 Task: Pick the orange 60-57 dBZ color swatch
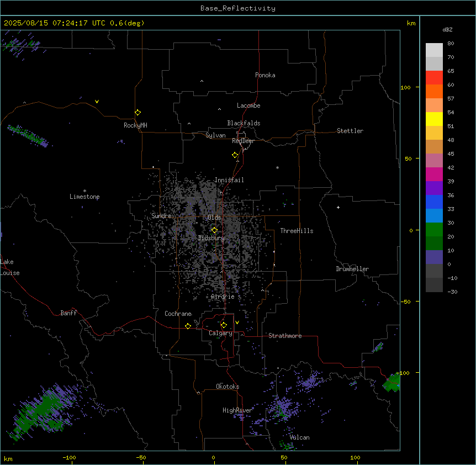point(434,91)
